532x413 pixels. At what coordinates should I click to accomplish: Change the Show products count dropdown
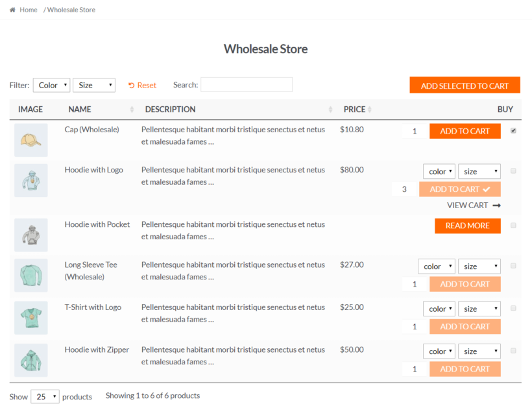coord(45,396)
